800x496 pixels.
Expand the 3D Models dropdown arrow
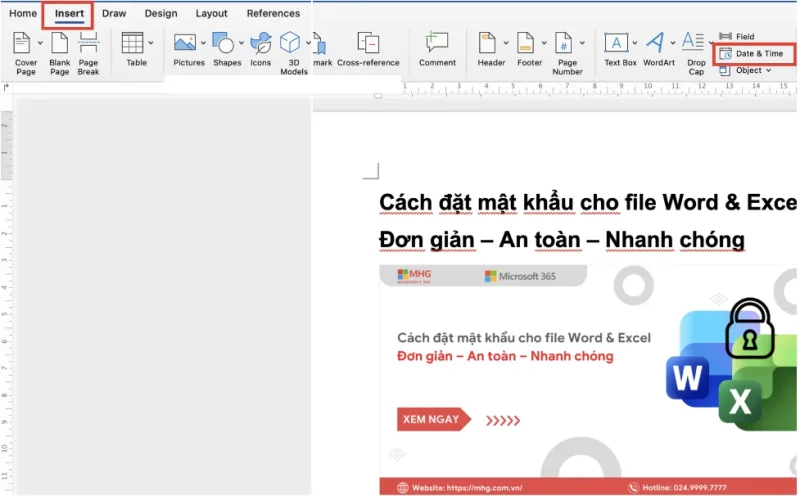click(x=308, y=43)
